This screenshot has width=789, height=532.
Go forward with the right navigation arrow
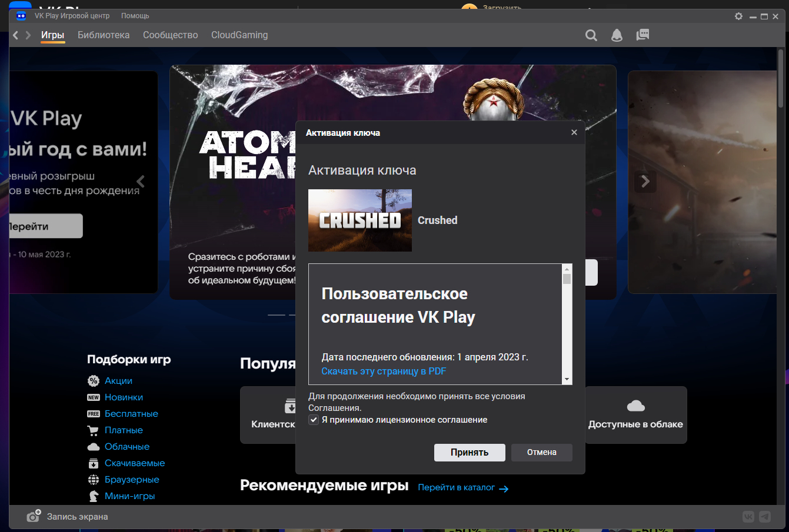pos(28,35)
